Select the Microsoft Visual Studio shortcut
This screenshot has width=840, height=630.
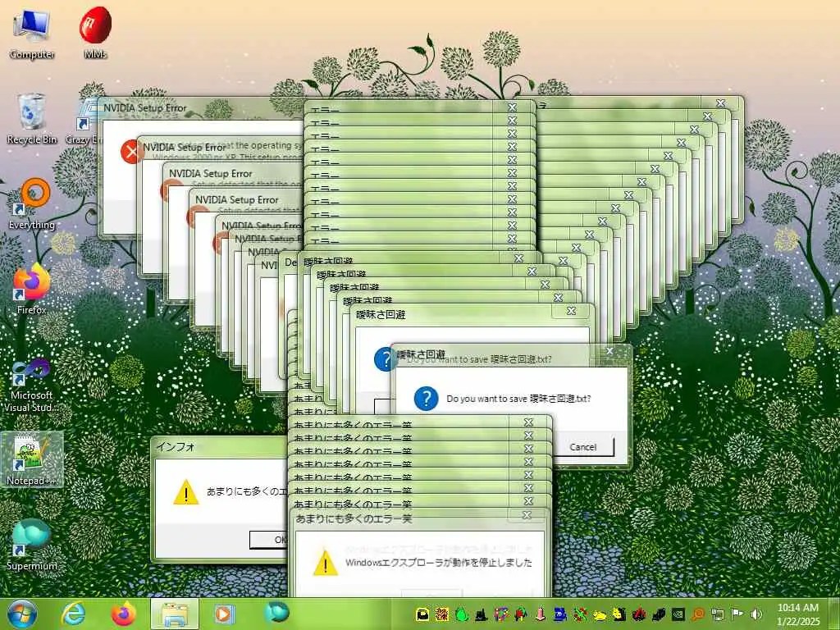tap(32, 386)
